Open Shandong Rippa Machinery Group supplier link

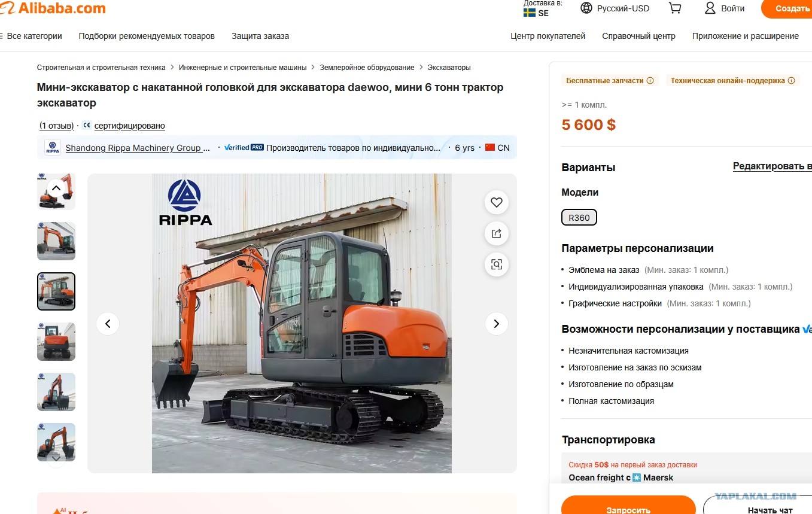[x=138, y=148]
